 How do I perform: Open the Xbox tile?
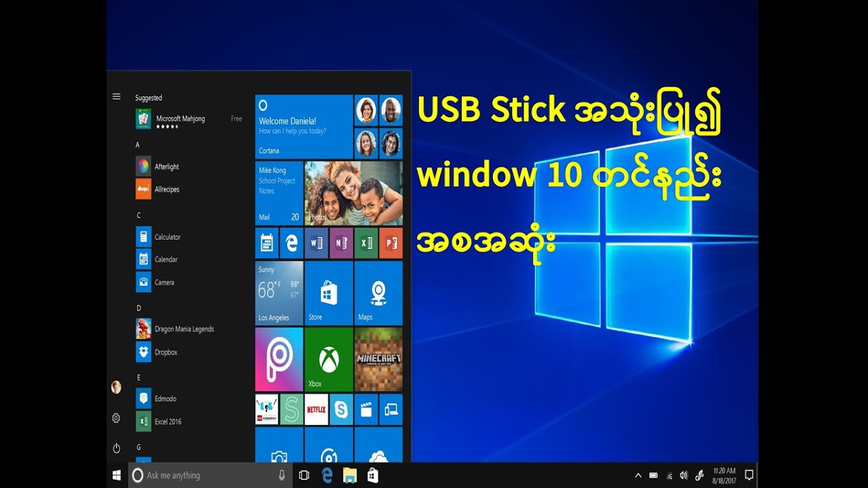329,359
